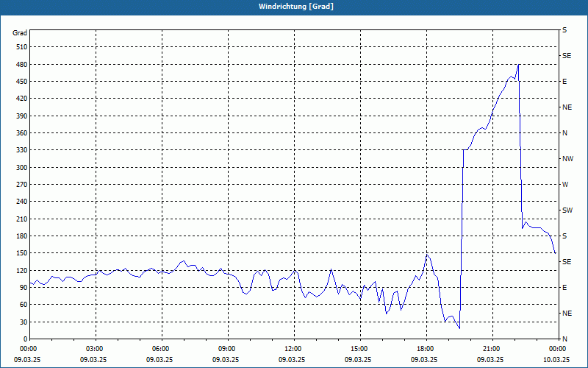Viewport: 588px width, 368px height.
Task: Click the 09.03.25 date under 12:00
Action: [292, 359]
